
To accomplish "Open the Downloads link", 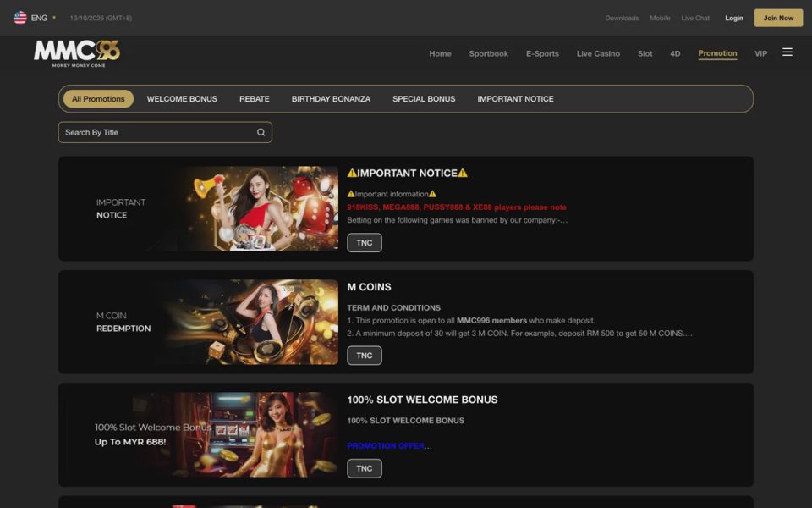I will tap(622, 18).
